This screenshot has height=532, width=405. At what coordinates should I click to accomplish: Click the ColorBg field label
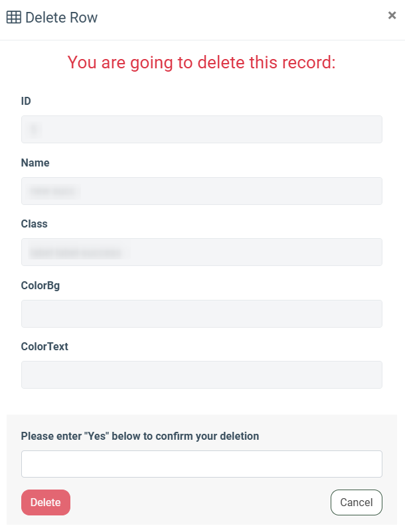click(40, 285)
